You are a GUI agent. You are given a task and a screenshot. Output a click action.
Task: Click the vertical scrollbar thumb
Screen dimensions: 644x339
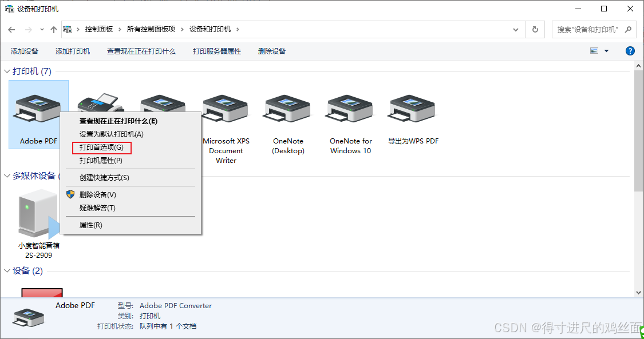[638, 131]
